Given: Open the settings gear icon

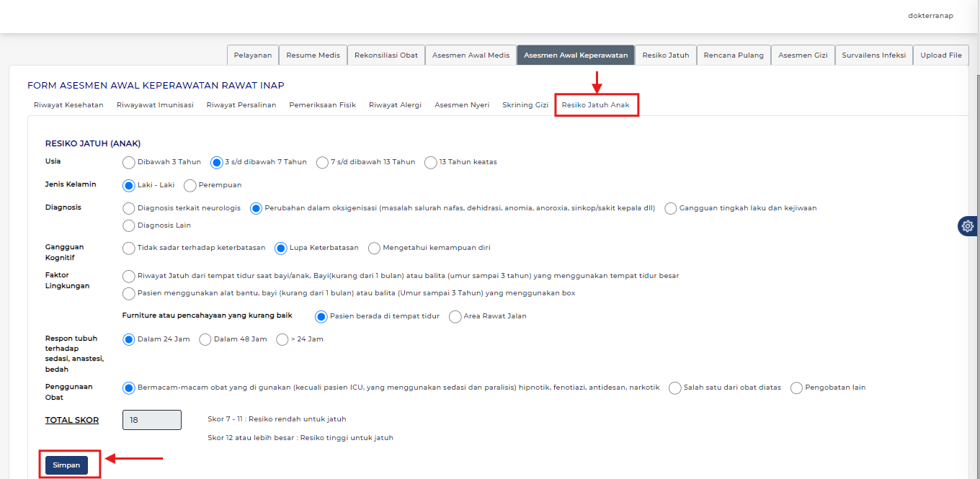Looking at the screenshot, I should [x=967, y=226].
